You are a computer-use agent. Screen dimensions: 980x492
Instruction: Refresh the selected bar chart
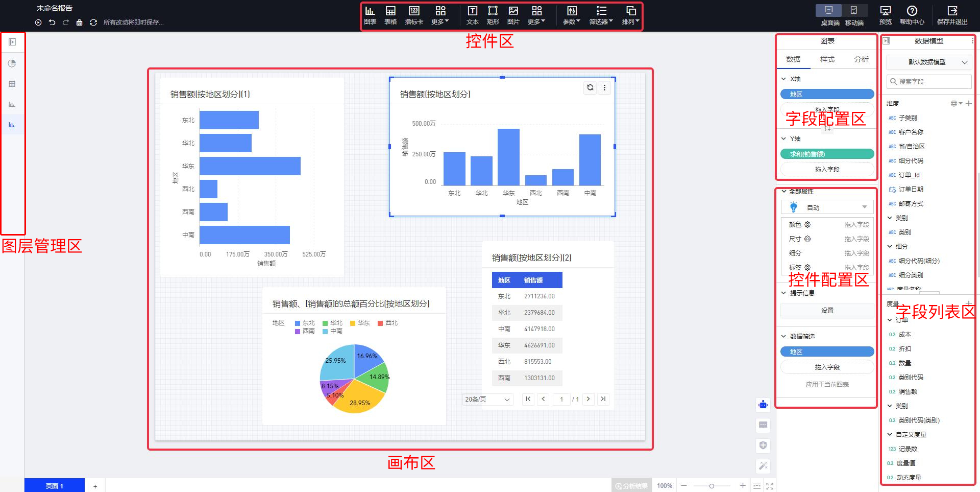(590, 87)
